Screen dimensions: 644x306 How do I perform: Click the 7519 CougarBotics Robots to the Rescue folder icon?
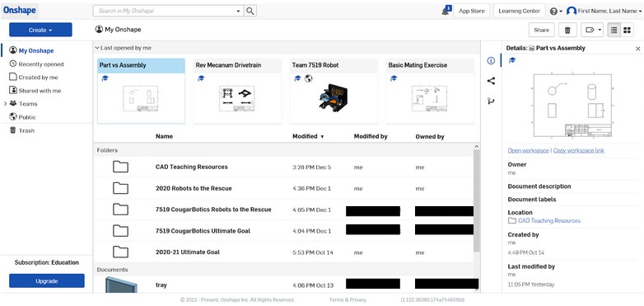pos(120,209)
